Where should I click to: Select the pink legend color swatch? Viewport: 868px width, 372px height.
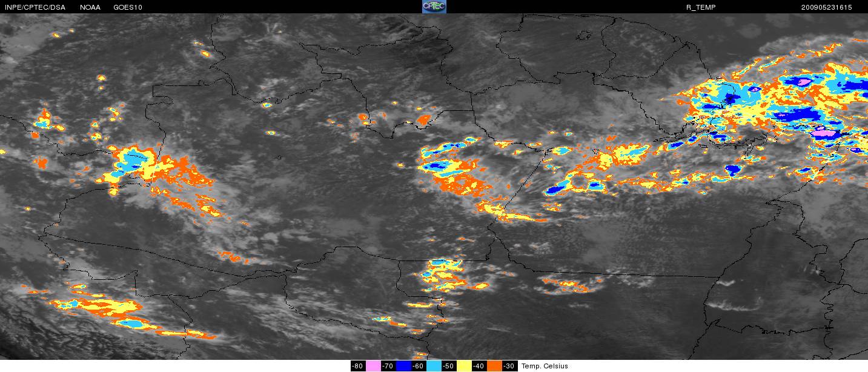(373, 366)
